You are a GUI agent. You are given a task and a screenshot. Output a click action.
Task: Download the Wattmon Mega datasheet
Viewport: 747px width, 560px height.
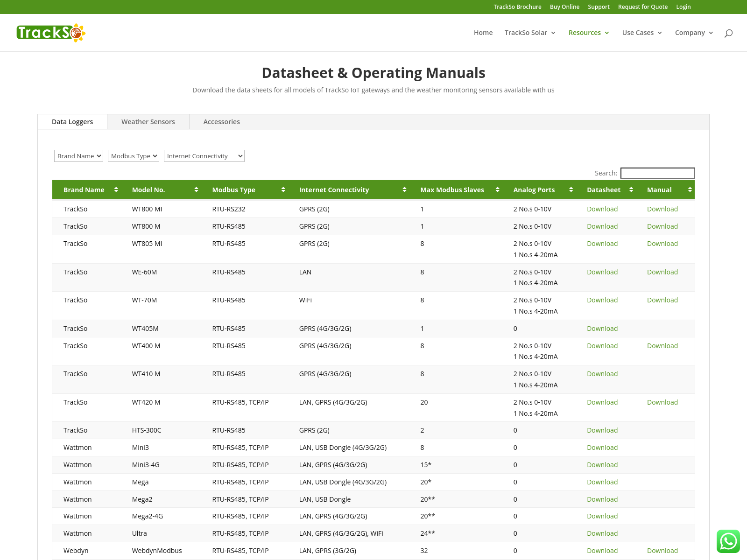coord(602,482)
